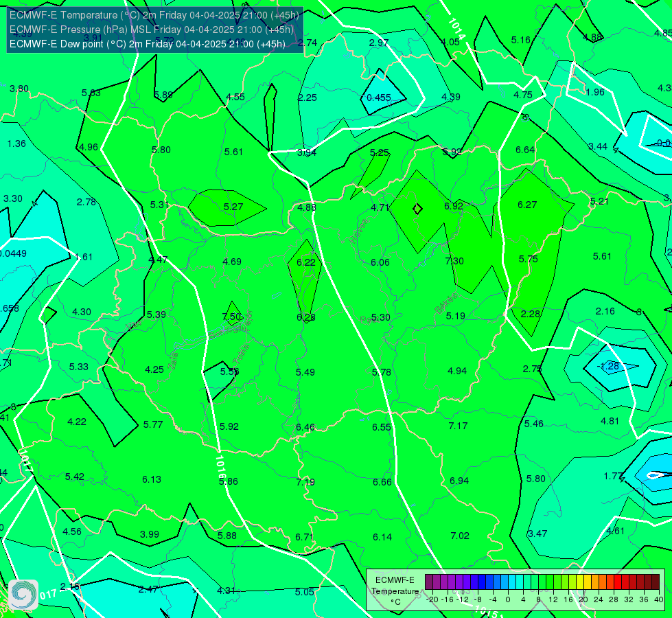Click the 6.94 temperature value
The image size is (672, 618).
point(459,481)
